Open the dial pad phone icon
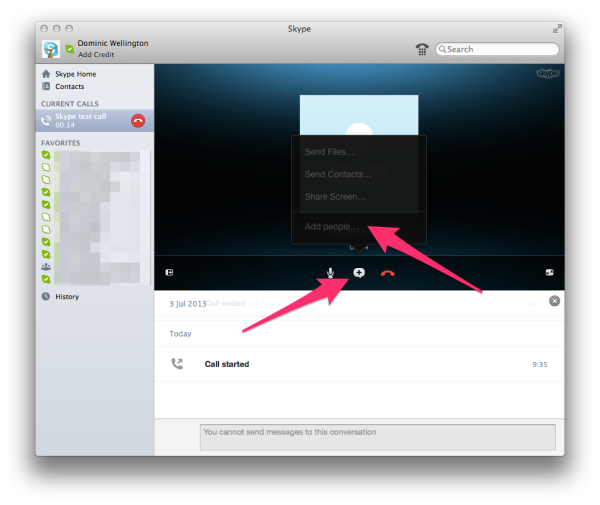 point(422,49)
